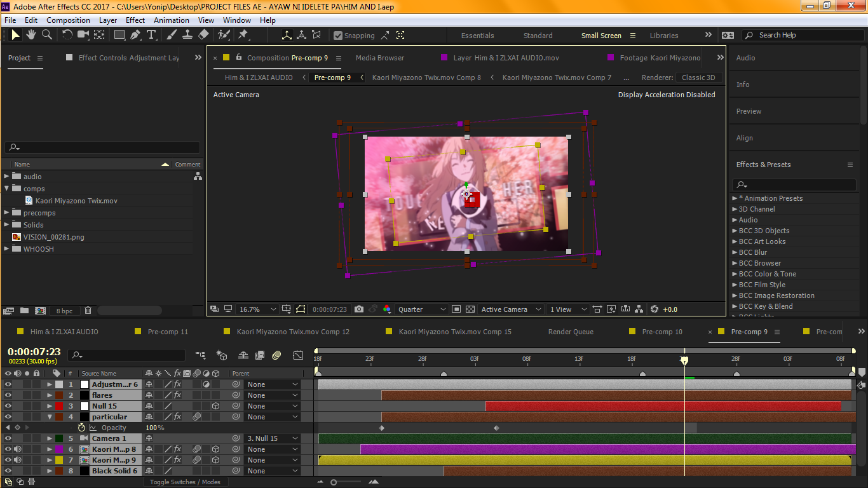Select the Pan Behind anchor point tool
This screenshot has width=868, height=488.
click(x=100, y=35)
